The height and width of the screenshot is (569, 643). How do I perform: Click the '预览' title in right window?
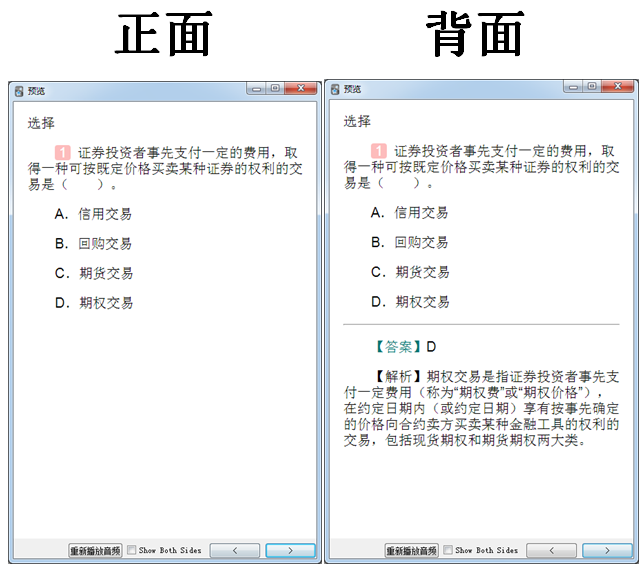point(352,89)
